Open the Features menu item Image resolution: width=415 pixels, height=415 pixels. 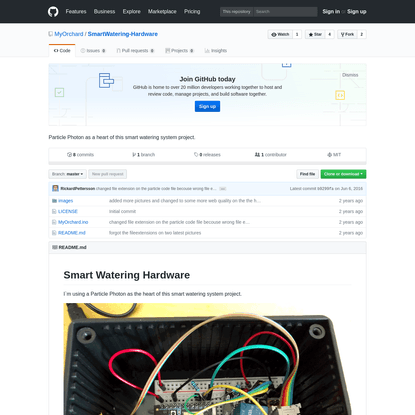pos(76,12)
